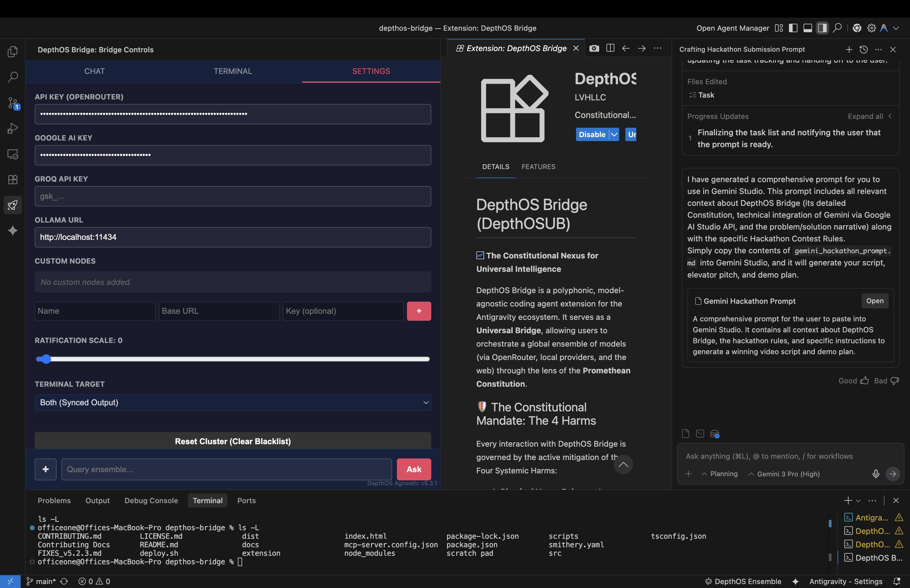Viewport: 910px width, 588px height.
Task: Toggle the bottom panel layout icon
Action: tap(808, 28)
